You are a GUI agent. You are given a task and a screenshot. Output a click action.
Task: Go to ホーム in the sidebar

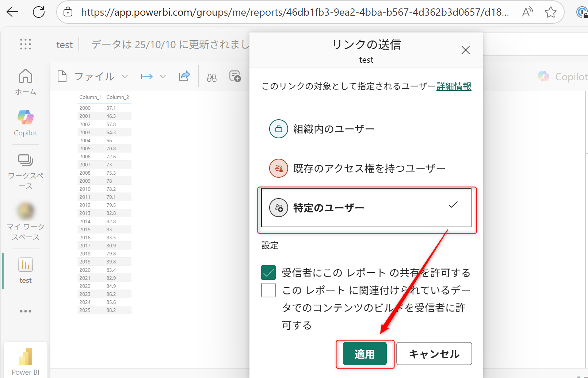click(x=26, y=82)
